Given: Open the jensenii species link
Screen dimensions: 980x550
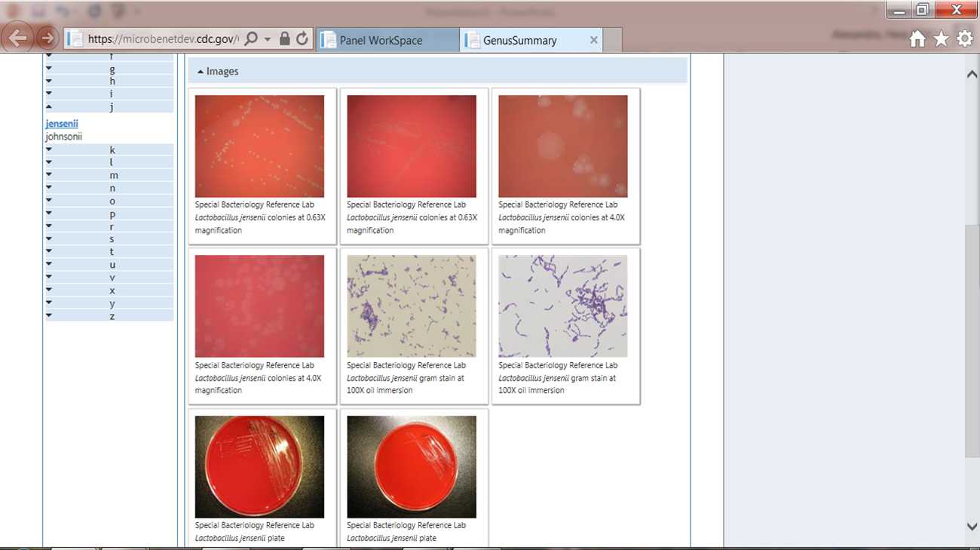Looking at the screenshot, I should point(62,124).
